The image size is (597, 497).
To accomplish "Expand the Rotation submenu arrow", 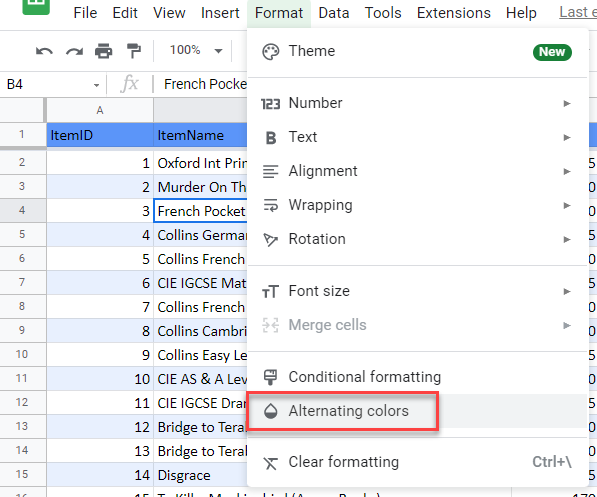I will [567, 239].
